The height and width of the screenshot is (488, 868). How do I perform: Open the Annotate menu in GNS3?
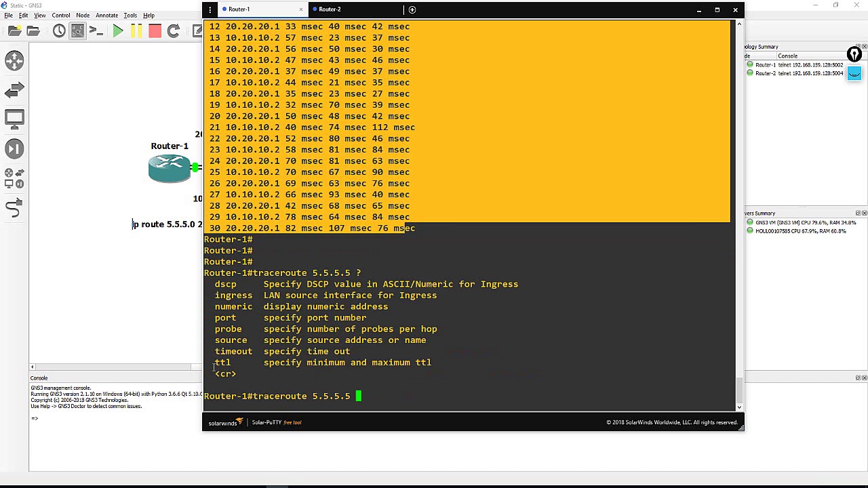(x=106, y=15)
